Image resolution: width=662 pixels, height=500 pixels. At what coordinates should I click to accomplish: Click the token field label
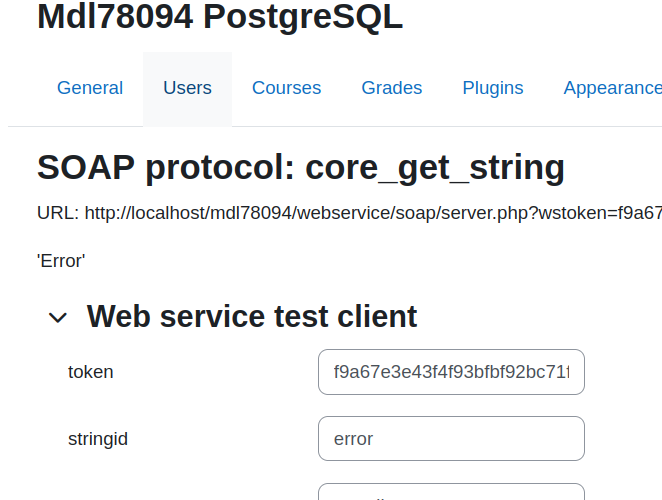91,372
